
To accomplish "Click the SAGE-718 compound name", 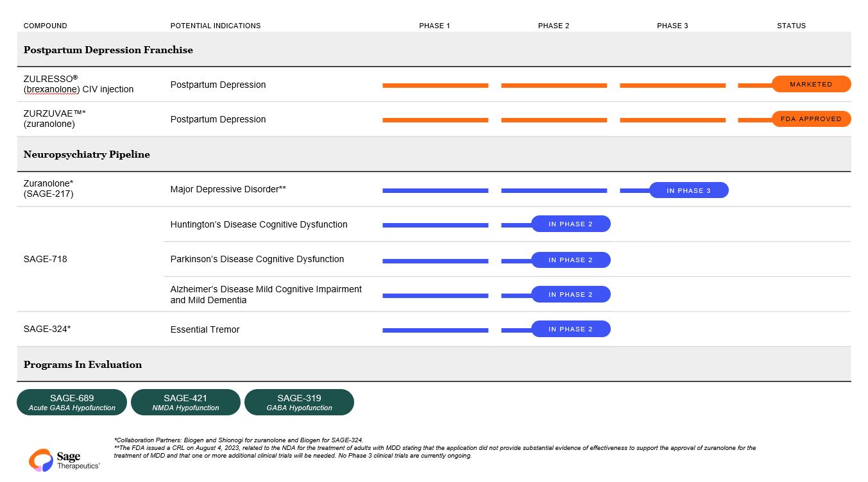I will (45, 260).
